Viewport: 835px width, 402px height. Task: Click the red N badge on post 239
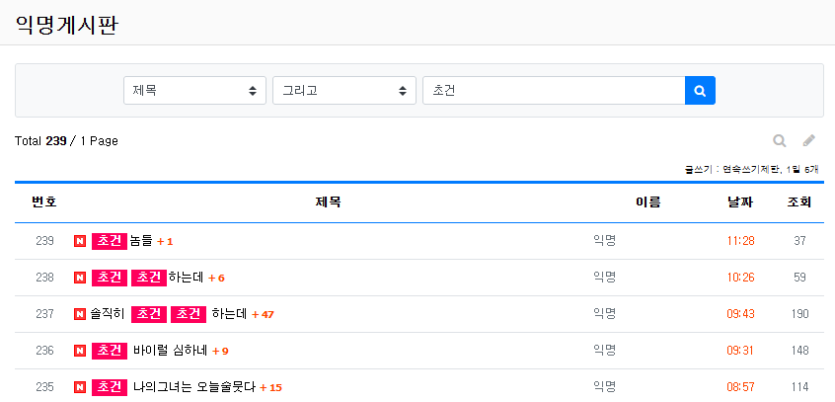(80, 241)
